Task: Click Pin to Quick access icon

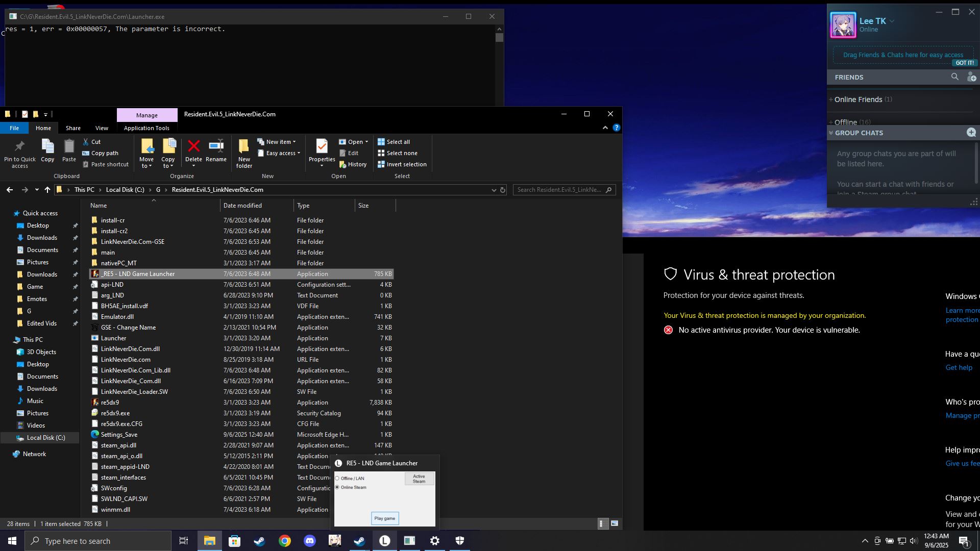Action: tap(19, 147)
